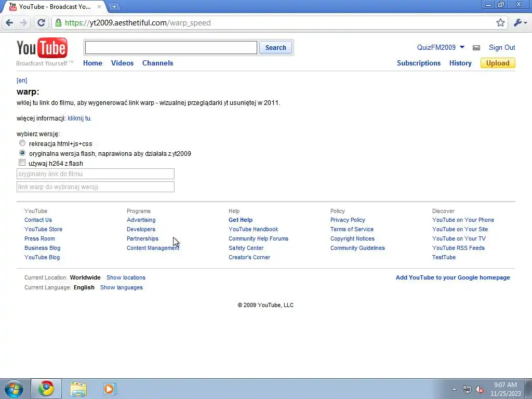Open the Partnerships link

pyautogui.click(x=142, y=238)
